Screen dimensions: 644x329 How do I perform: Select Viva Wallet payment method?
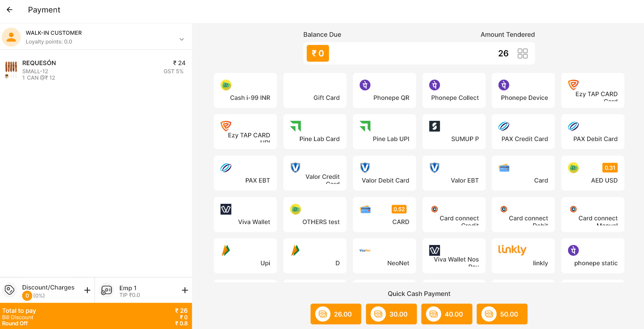point(245,215)
